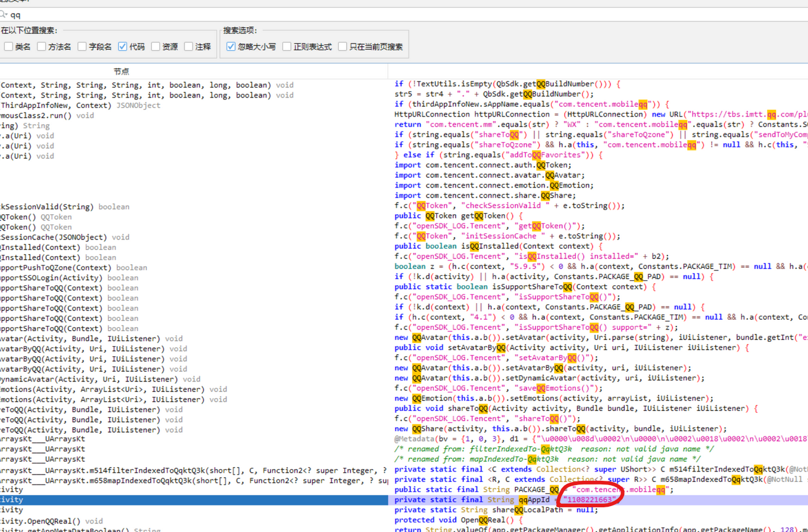Select node "ThirdAppInfoNew, Context) JSONObject"
This screenshot has height=532, width=808.
(x=80, y=105)
